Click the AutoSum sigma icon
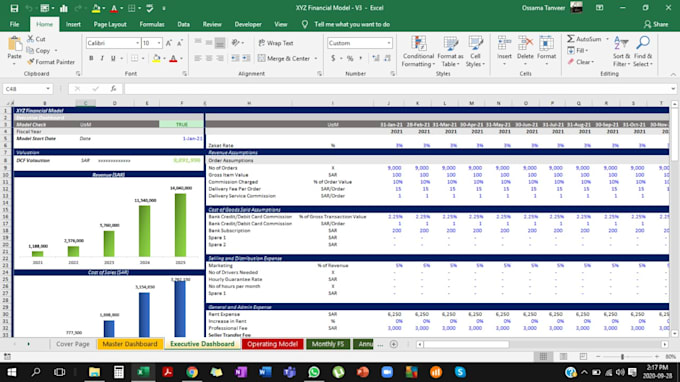 point(571,39)
